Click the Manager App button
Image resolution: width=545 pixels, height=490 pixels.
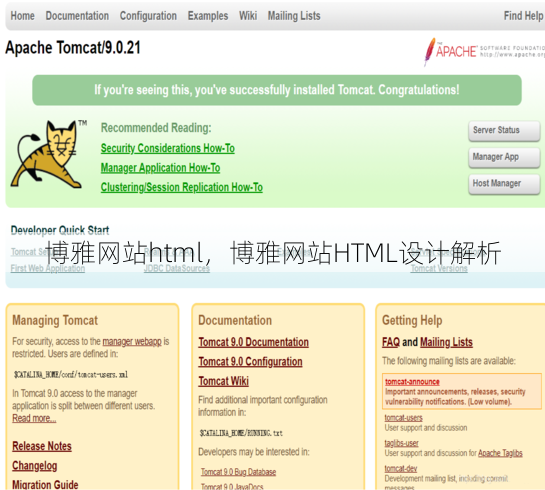click(504, 157)
